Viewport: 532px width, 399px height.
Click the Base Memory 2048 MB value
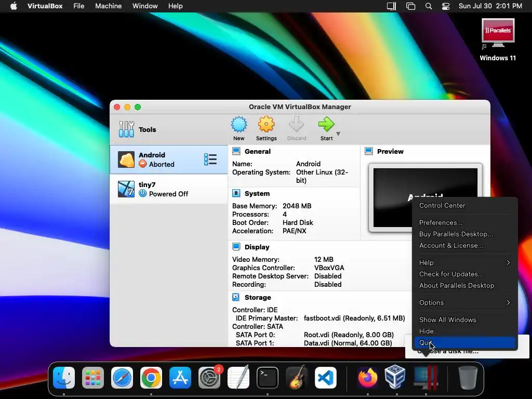[x=297, y=206]
